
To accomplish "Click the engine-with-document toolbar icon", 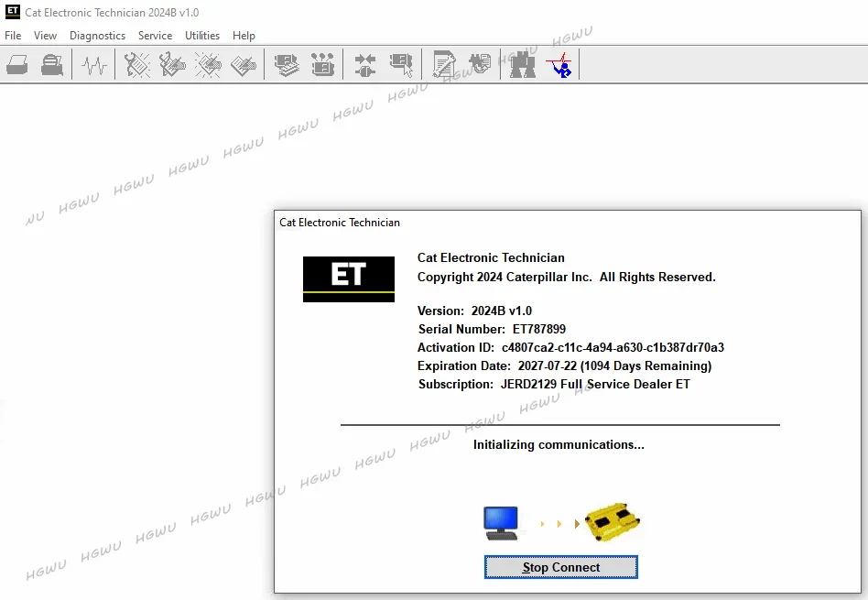I will click(x=480, y=64).
